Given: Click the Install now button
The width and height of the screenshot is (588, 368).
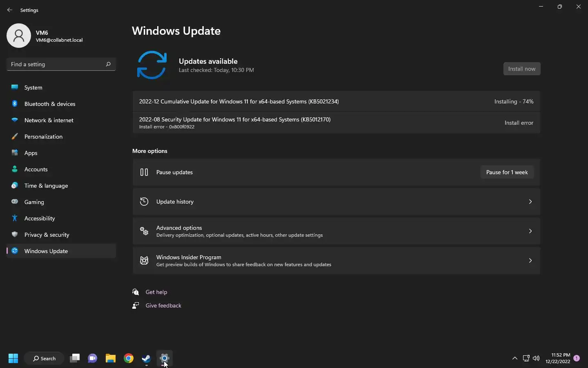Looking at the screenshot, I should [x=522, y=69].
